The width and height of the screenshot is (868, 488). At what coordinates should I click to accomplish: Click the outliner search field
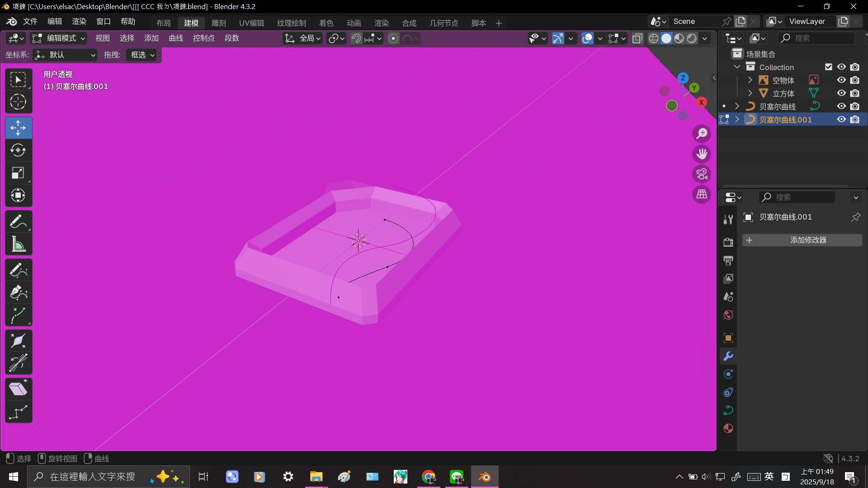tap(816, 38)
